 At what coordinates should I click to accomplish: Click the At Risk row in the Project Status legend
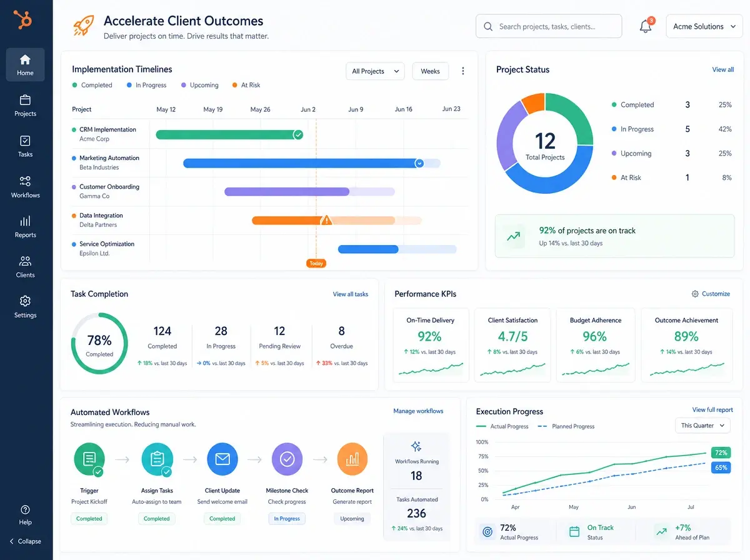(x=672, y=177)
